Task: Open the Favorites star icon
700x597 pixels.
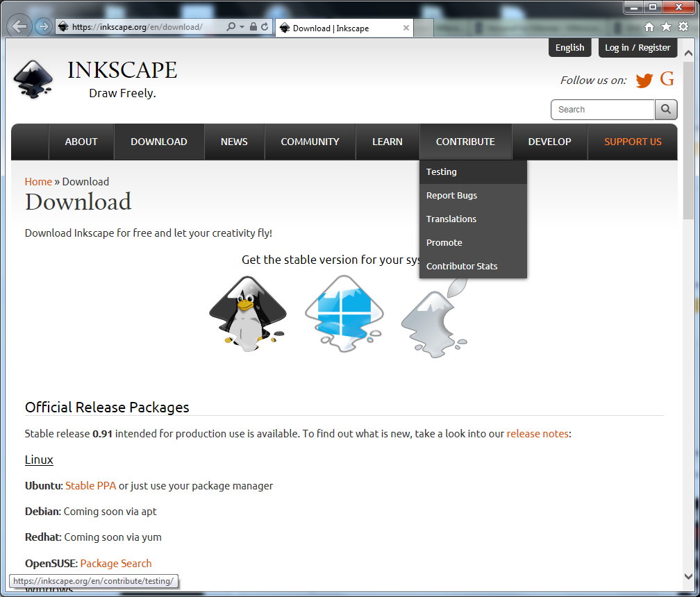Action: (x=666, y=27)
